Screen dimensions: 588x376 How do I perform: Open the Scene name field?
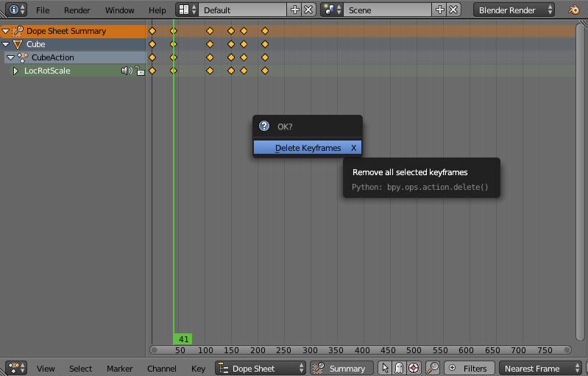[387, 10]
